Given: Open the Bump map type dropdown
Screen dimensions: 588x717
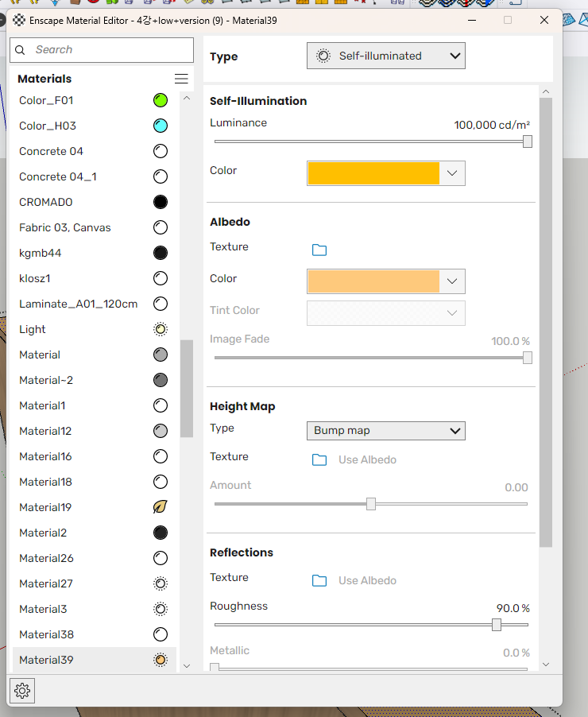Looking at the screenshot, I should [x=385, y=431].
